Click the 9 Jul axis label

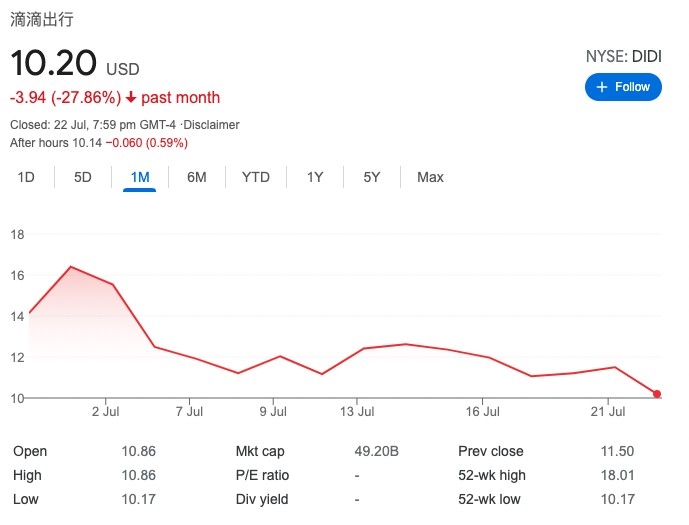point(273,412)
